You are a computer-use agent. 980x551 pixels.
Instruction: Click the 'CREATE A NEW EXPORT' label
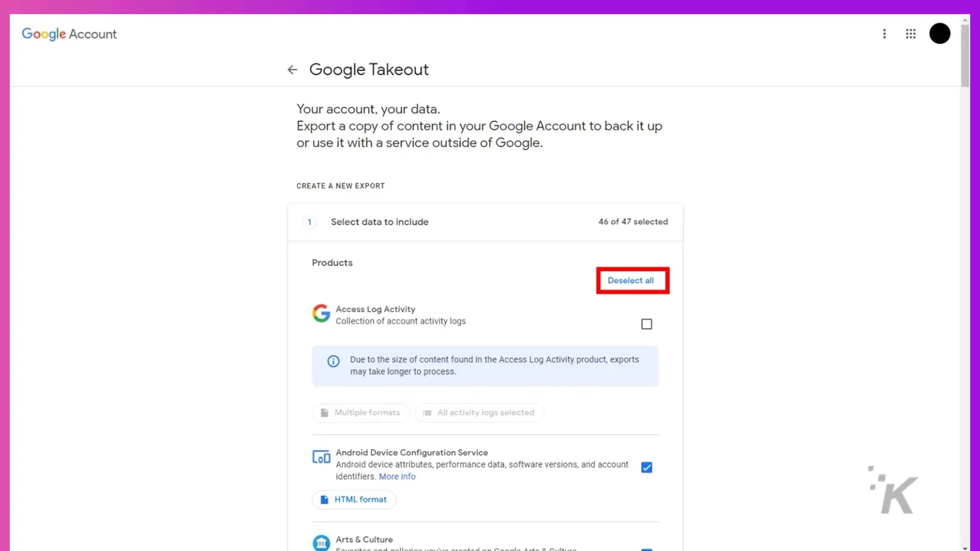pyautogui.click(x=341, y=186)
